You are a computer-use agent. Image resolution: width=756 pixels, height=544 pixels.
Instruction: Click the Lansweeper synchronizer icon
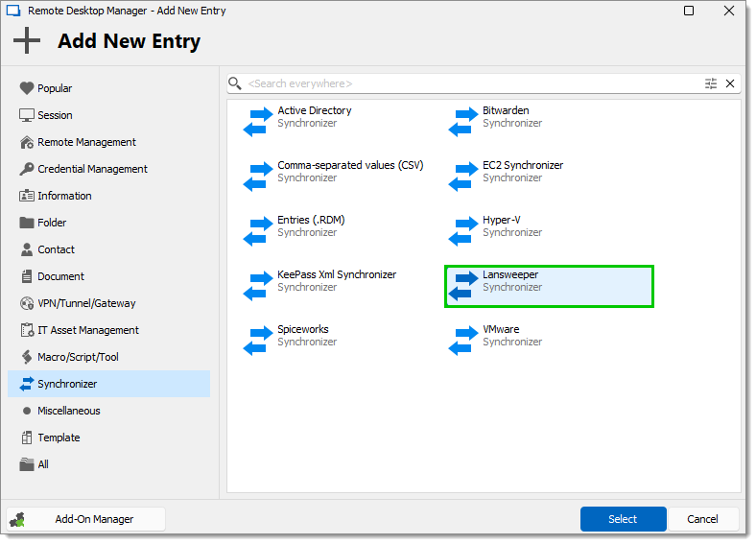click(463, 286)
